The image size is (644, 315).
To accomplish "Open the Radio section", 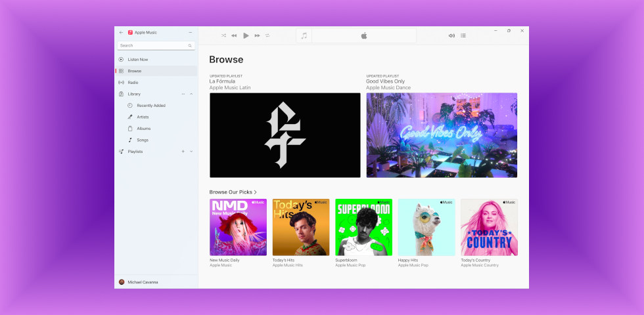I will point(156,83).
